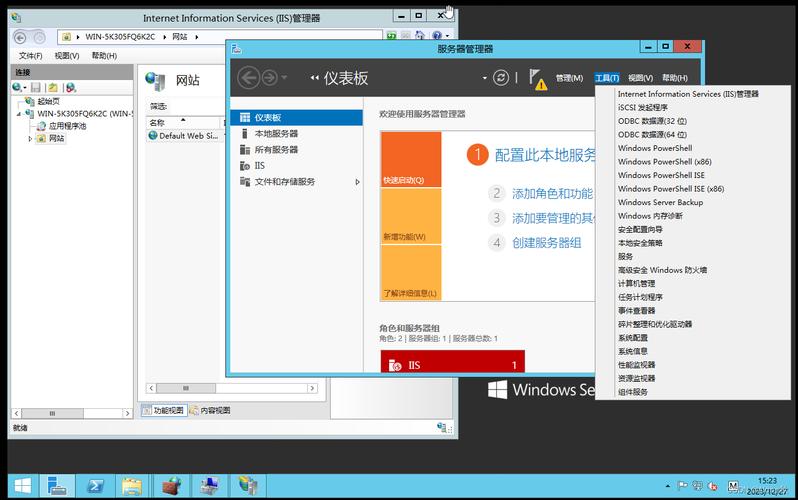Switch to 内容视图 tab in IIS Manager
This screenshot has width=798, height=500.
[x=210, y=410]
